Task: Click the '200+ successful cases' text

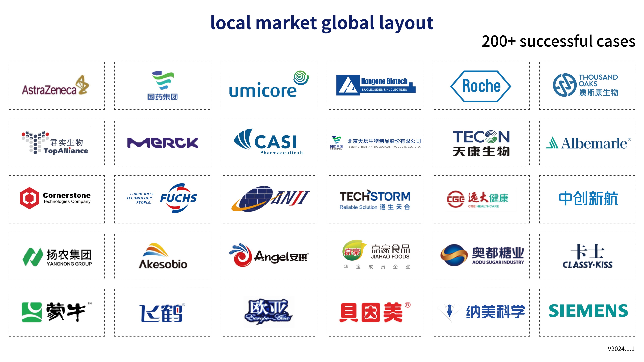Action: click(x=558, y=41)
